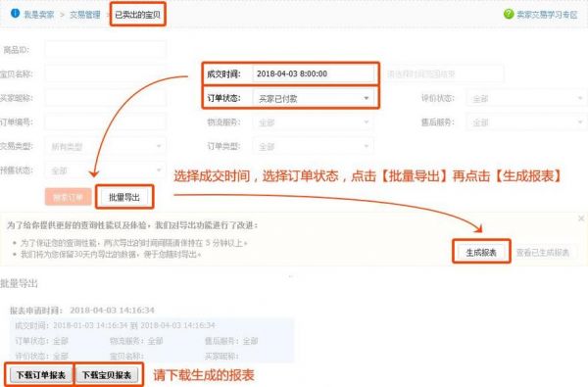Click 下载宝贝报表 button
This screenshot has height=387, width=588.
tap(107, 374)
